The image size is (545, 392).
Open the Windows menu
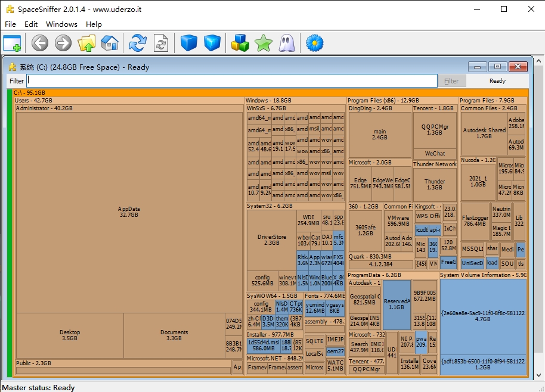(61, 24)
